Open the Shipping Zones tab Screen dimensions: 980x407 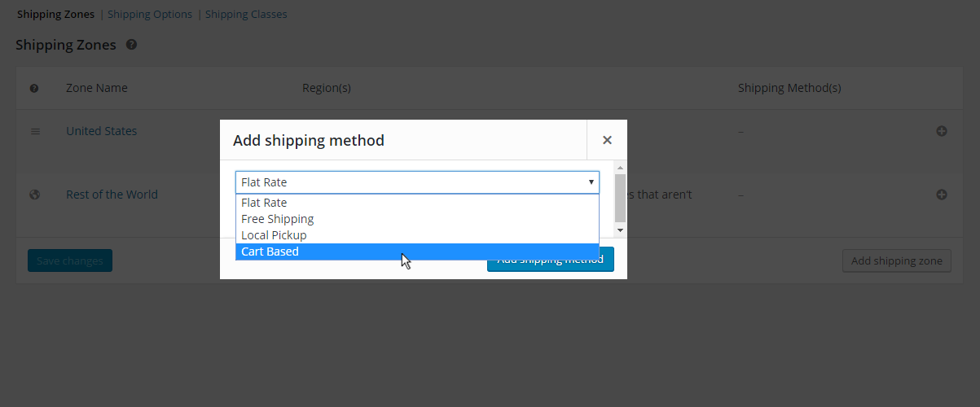(55, 15)
